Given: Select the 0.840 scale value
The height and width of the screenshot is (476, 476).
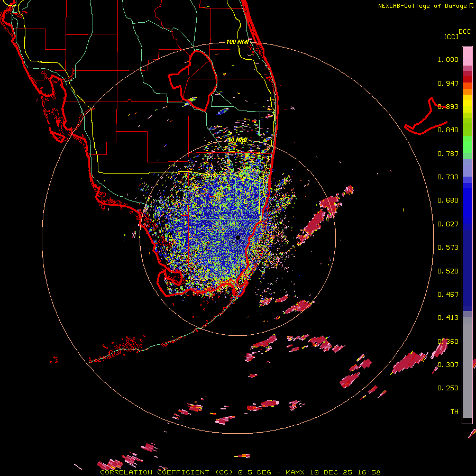Looking at the screenshot, I should (448, 130).
